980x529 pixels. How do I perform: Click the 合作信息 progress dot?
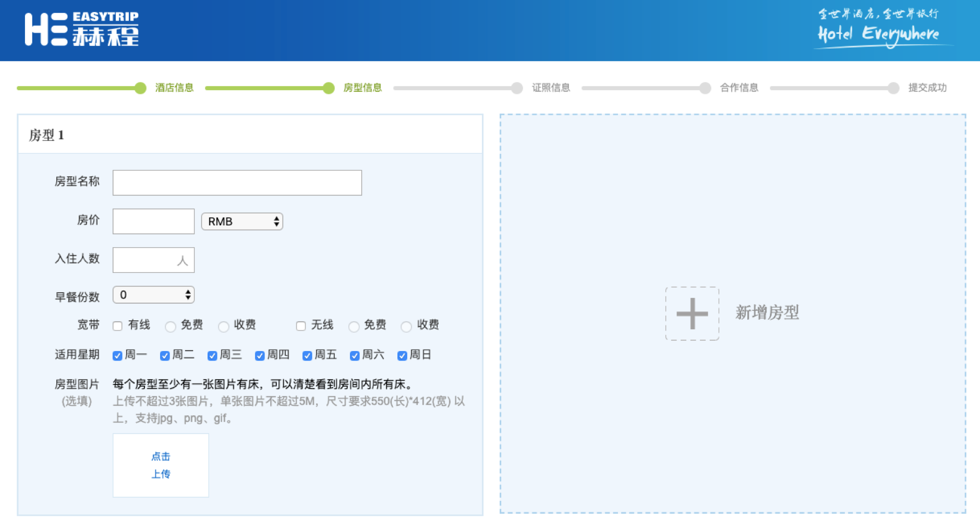(x=705, y=88)
